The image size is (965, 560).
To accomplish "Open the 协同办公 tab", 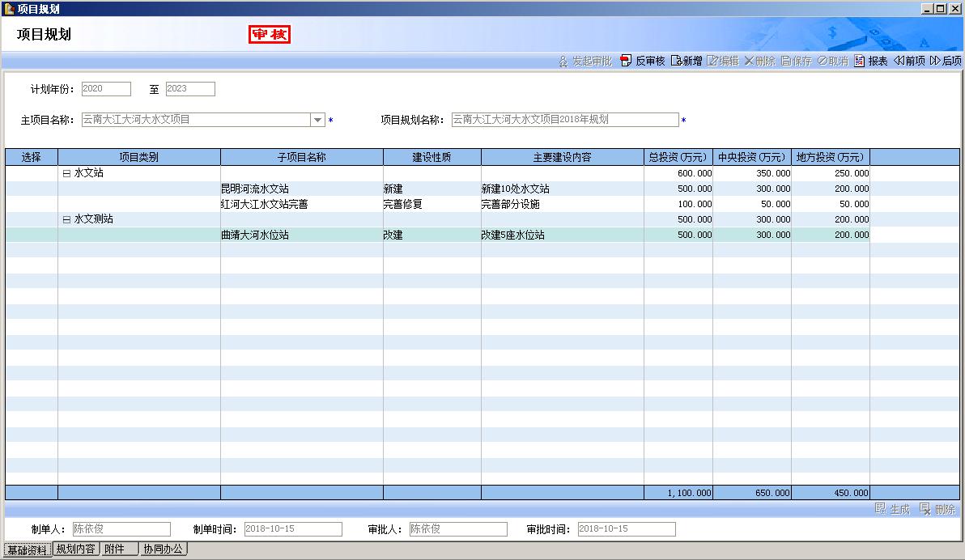I will click(x=164, y=549).
